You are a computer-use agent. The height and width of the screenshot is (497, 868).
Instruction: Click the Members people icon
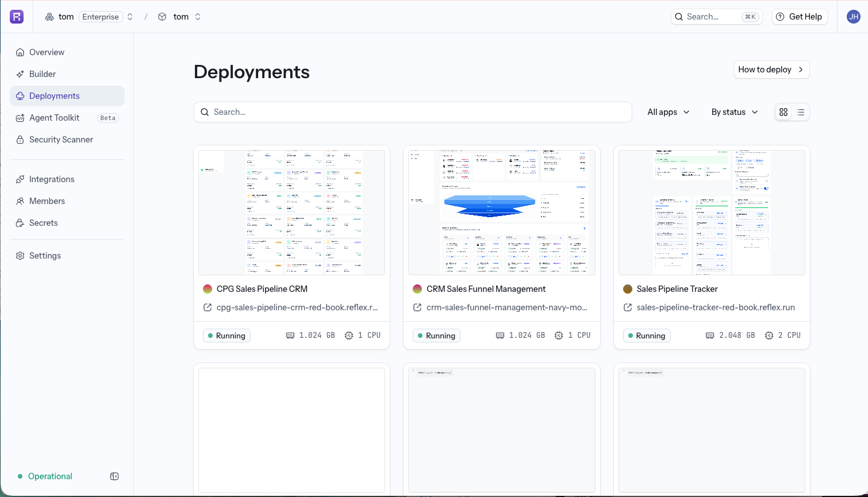pos(20,201)
